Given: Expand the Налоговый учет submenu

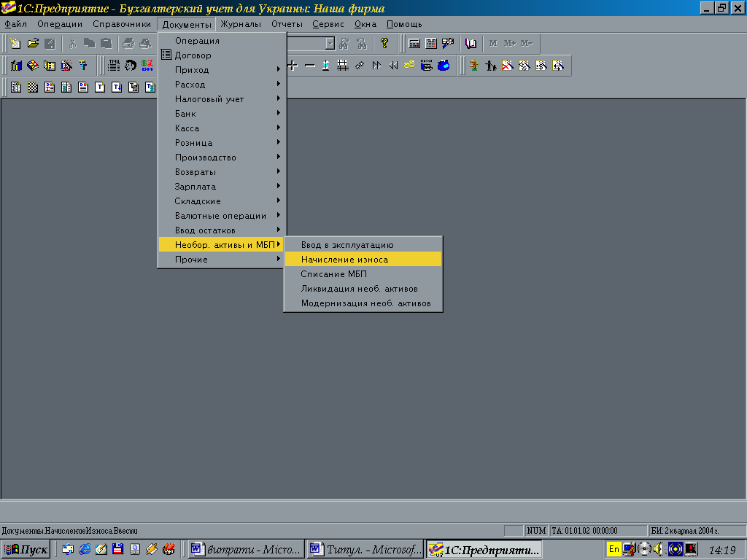Looking at the screenshot, I should click(x=222, y=99).
